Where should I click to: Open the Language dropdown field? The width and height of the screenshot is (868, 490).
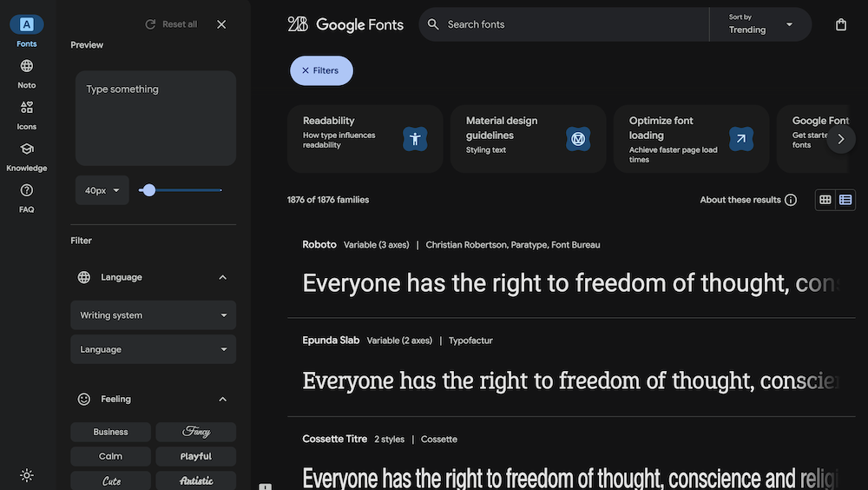154,349
